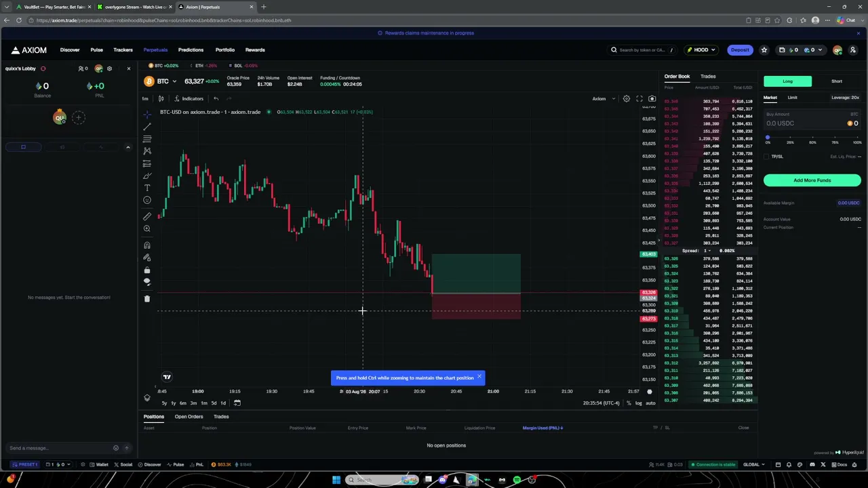The image size is (868, 488).
Task: Enable the TP/SL checkbox
Action: click(767, 157)
